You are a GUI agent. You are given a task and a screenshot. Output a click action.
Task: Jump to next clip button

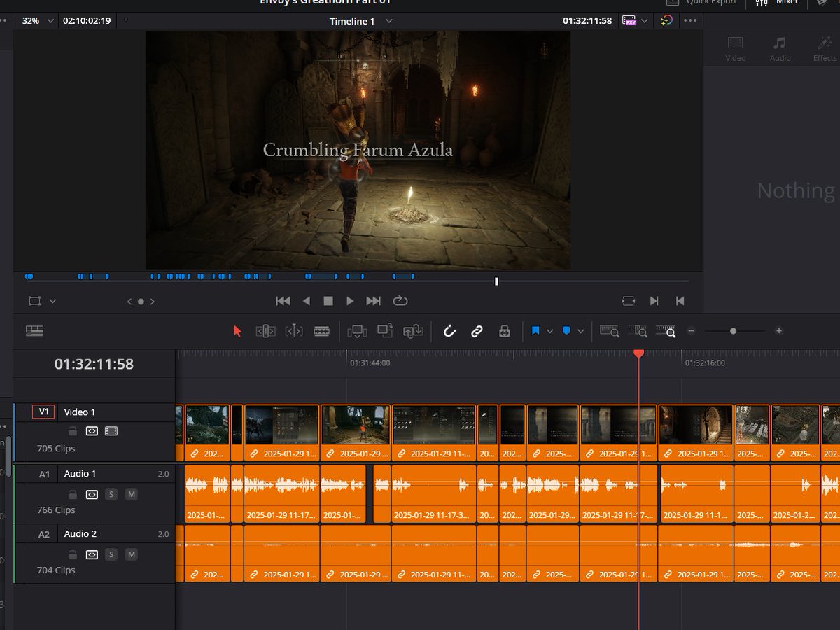click(x=654, y=301)
